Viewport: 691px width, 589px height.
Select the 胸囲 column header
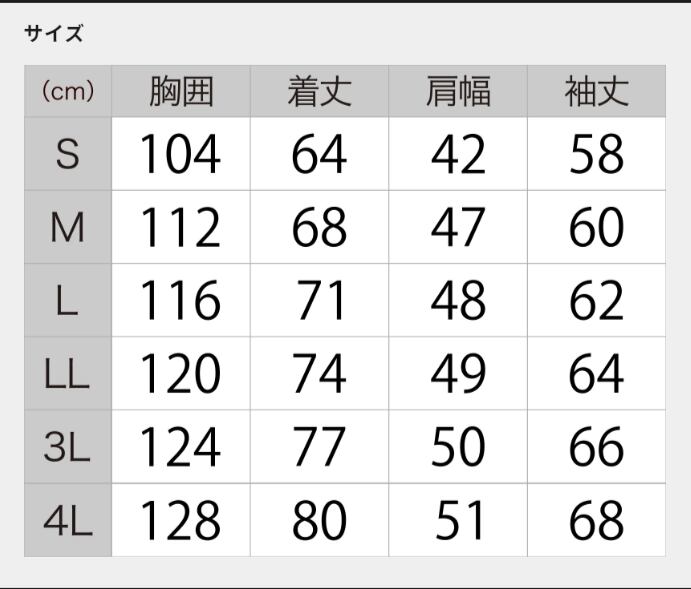coord(181,92)
